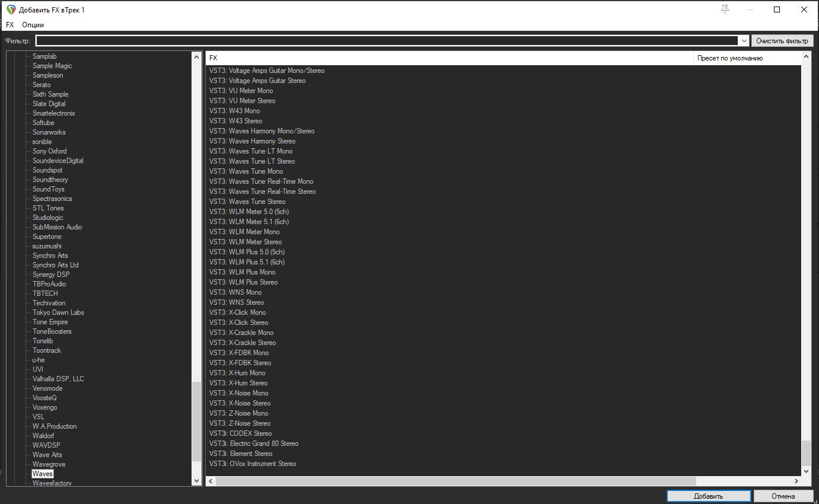Select the u-he folder

pyautogui.click(x=39, y=360)
